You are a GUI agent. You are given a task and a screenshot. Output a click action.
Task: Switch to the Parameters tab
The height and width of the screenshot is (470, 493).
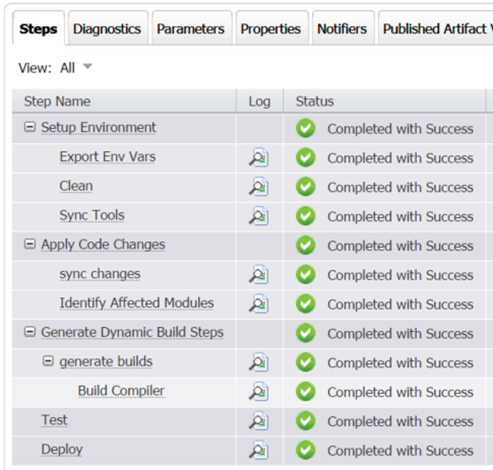[x=191, y=29]
